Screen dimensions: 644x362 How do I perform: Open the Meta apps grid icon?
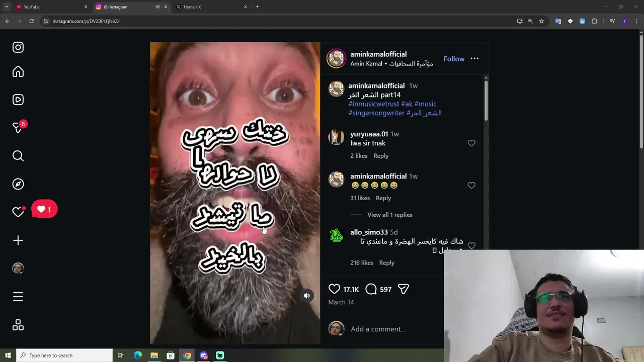point(18,325)
